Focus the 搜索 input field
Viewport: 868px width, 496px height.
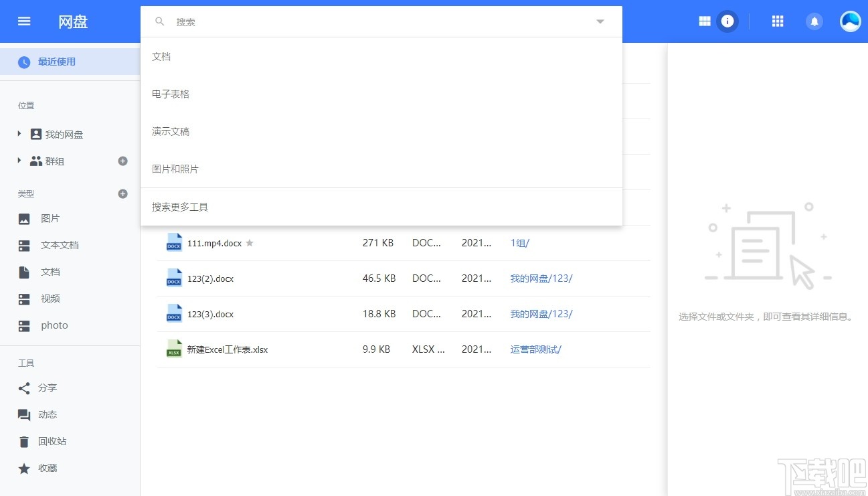(381, 21)
